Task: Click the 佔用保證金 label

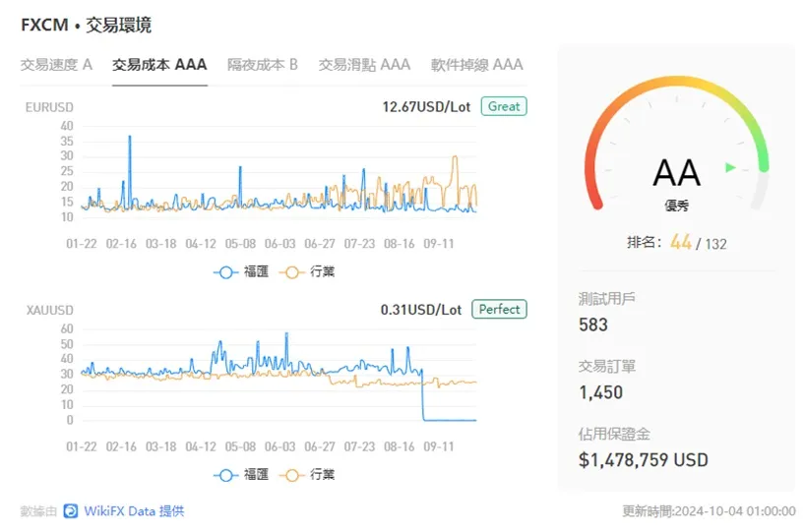Action: click(614, 434)
